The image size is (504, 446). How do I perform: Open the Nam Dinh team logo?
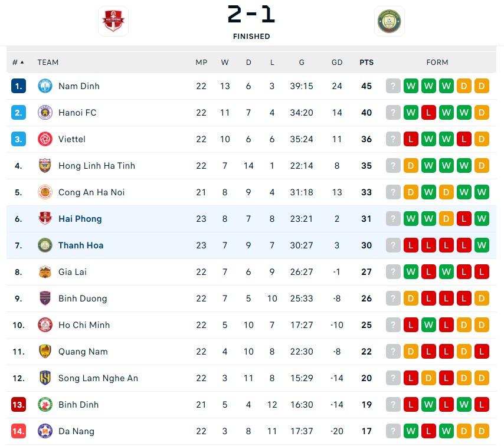pos(45,86)
